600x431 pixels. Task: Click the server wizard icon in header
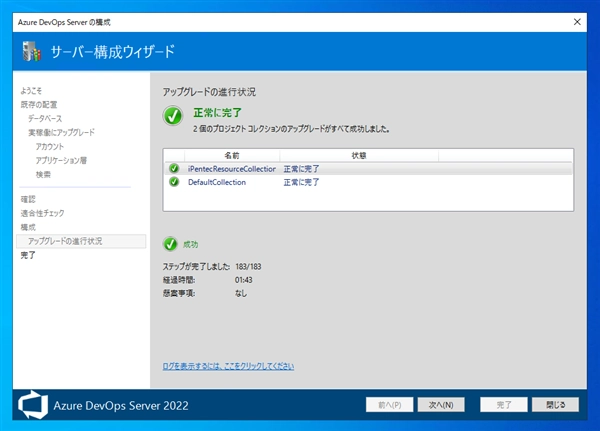click(x=31, y=51)
